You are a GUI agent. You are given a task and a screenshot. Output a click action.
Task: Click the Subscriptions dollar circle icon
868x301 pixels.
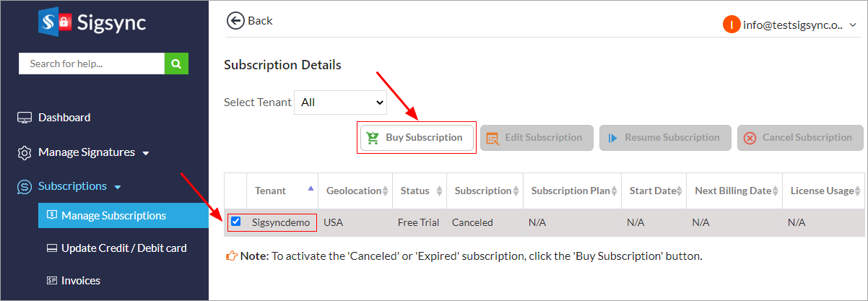[25, 187]
